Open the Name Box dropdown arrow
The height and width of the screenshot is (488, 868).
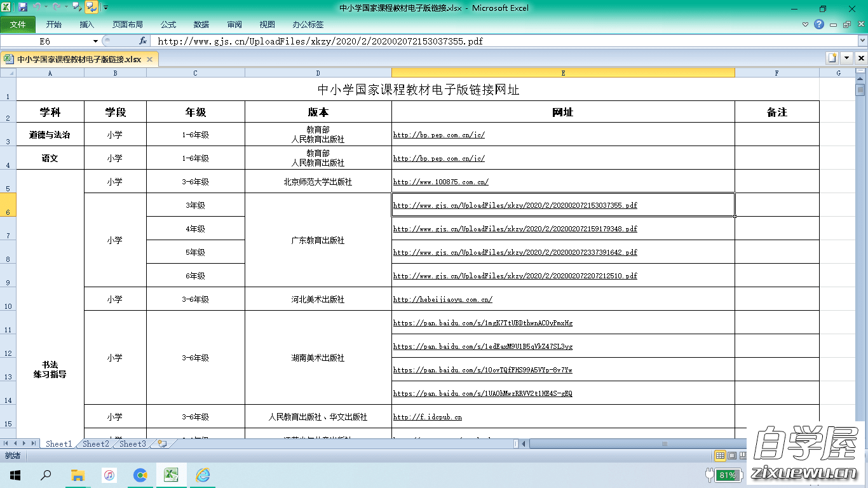tap(96, 41)
